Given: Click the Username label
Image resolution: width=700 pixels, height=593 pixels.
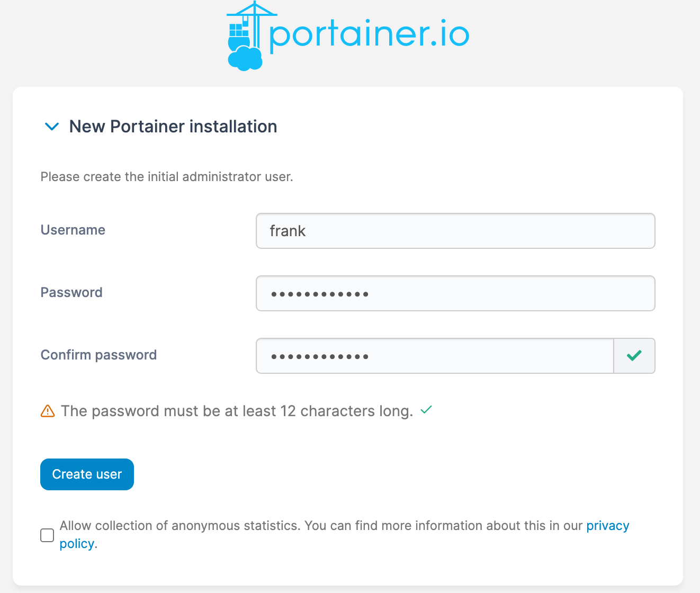Looking at the screenshot, I should [73, 230].
